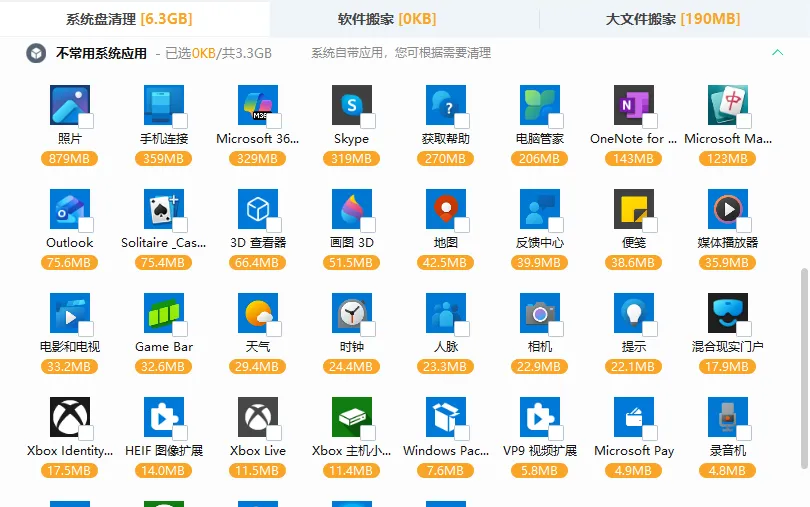Click the 系统自带应用 description text
The image size is (810, 507).
pyautogui.click(x=401, y=53)
